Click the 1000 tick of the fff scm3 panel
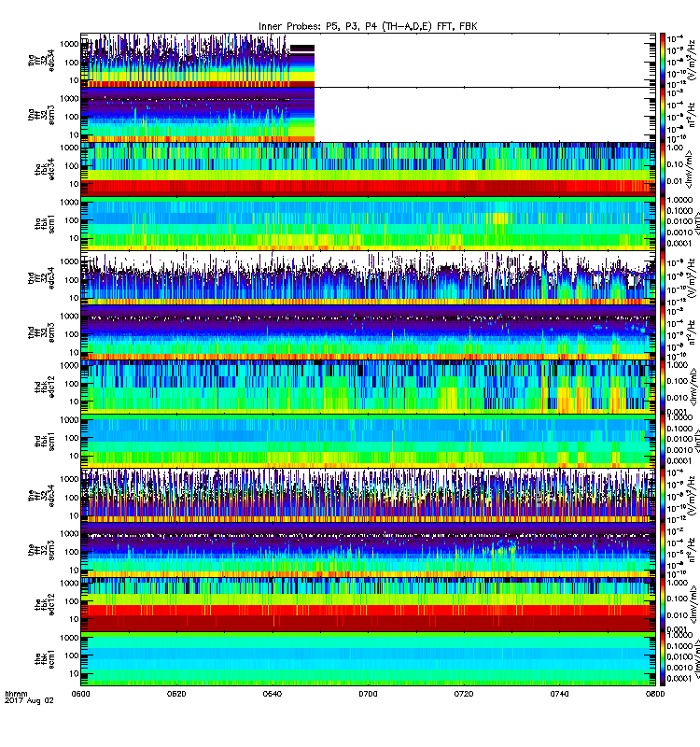Viewport: 700px width, 747px height. [69, 533]
